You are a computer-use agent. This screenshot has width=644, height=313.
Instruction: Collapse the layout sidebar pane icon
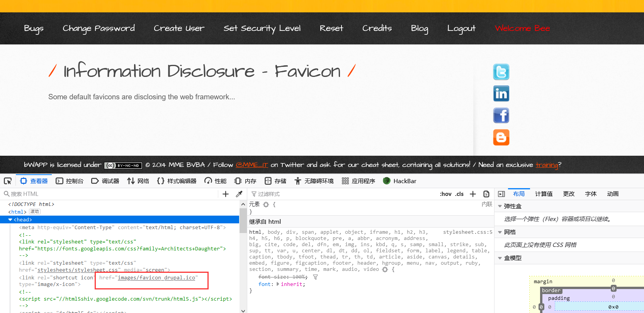click(501, 194)
